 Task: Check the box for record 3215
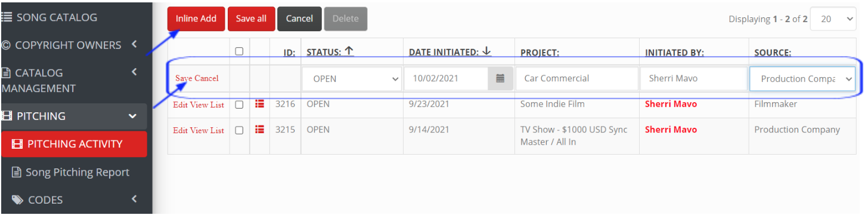239,130
